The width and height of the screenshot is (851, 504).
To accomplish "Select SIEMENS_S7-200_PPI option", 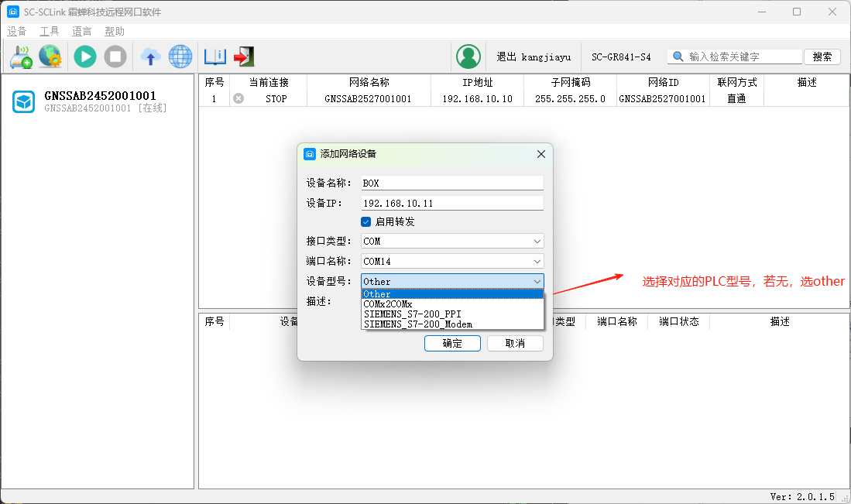I will pyautogui.click(x=453, y=314).
